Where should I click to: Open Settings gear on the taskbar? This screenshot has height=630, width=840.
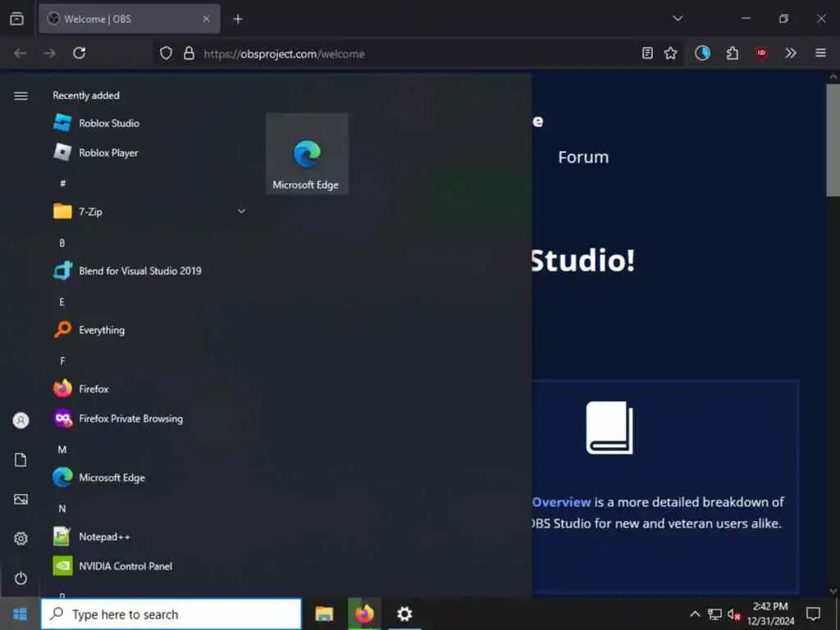coord(404,614)
